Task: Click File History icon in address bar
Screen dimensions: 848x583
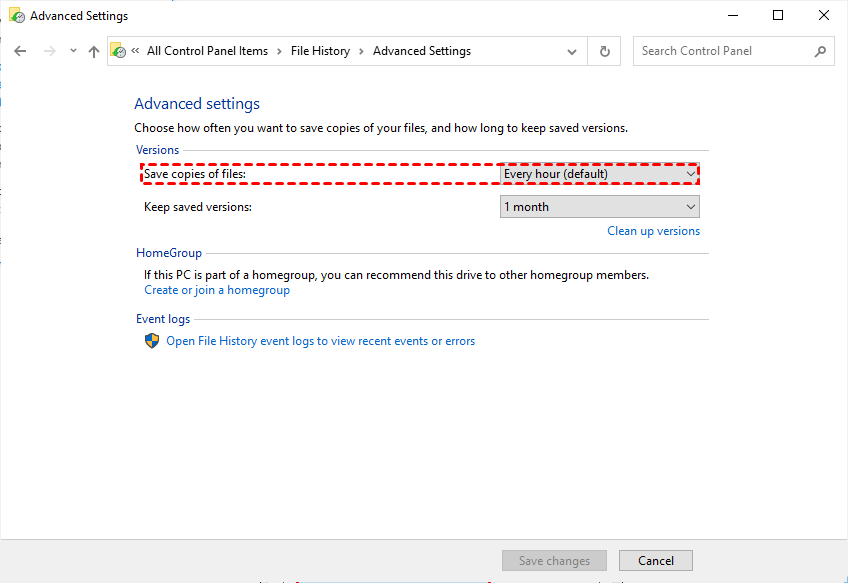Action: (x=119, y=51)
